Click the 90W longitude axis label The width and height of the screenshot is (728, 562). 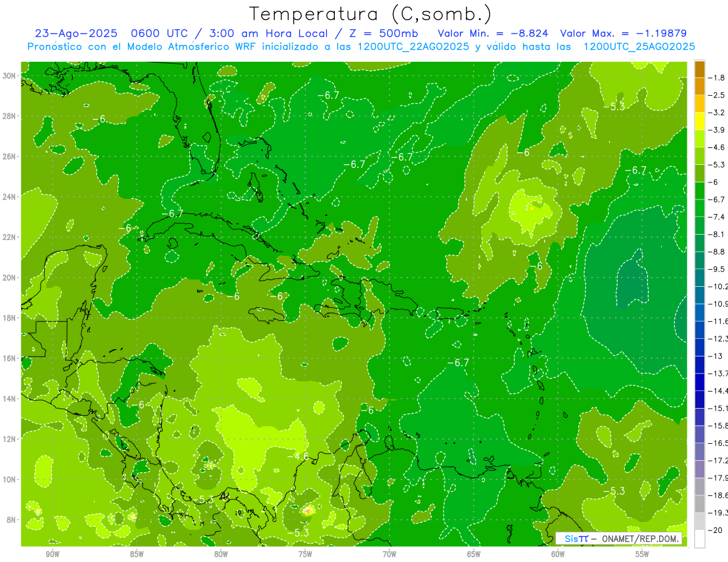point(53,555)
